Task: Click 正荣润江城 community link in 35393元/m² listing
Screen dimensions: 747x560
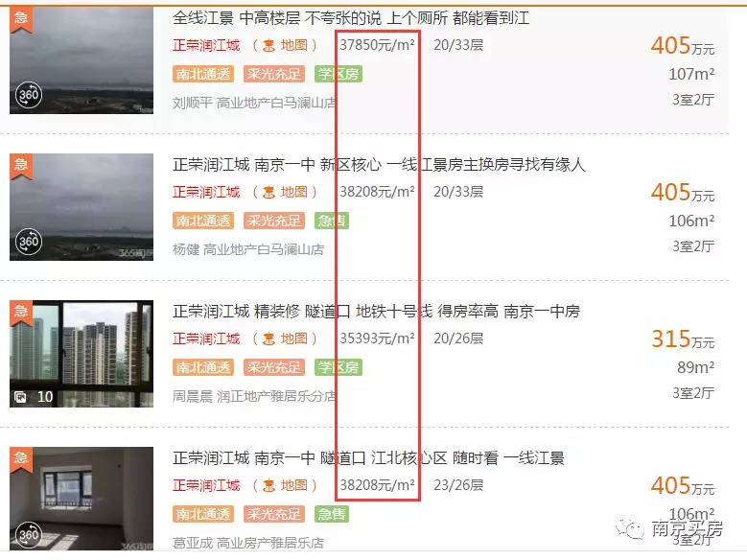Action: click(206, 338)
